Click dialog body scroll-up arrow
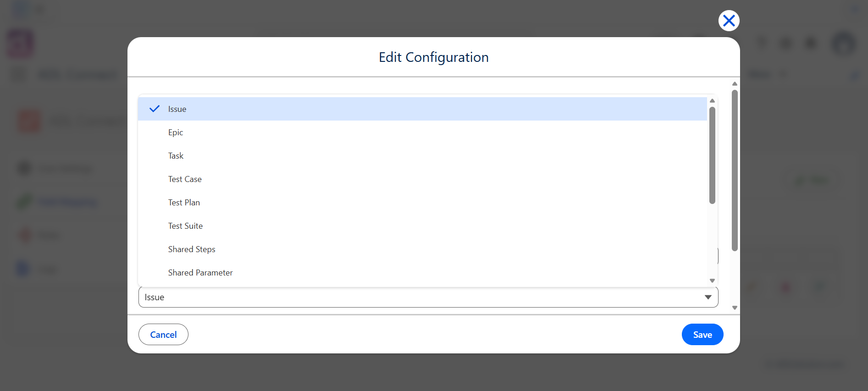This screenshot has height=391, width=868. pos(735,84)
